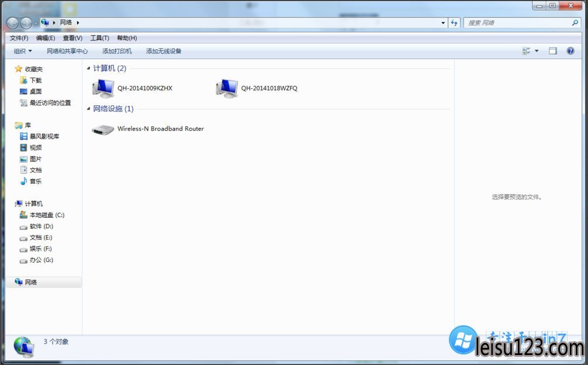Viewport: 588px width, 365px height.
Task: Click the 3 个对象 status text
Action: [x=56, y=342]
